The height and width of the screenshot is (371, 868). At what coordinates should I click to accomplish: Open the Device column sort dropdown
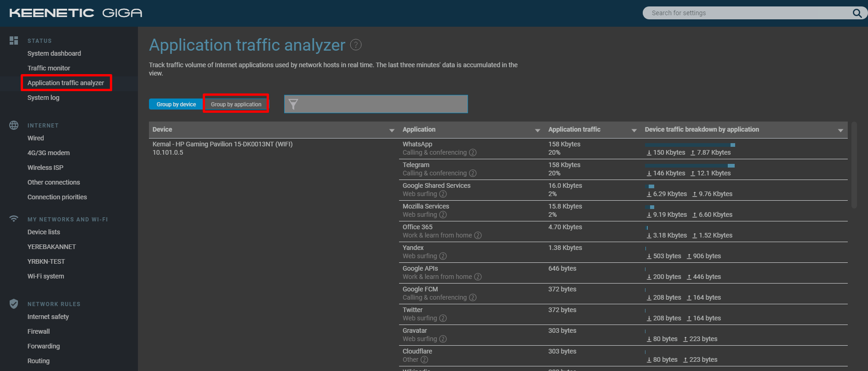(x=392, y=130)
